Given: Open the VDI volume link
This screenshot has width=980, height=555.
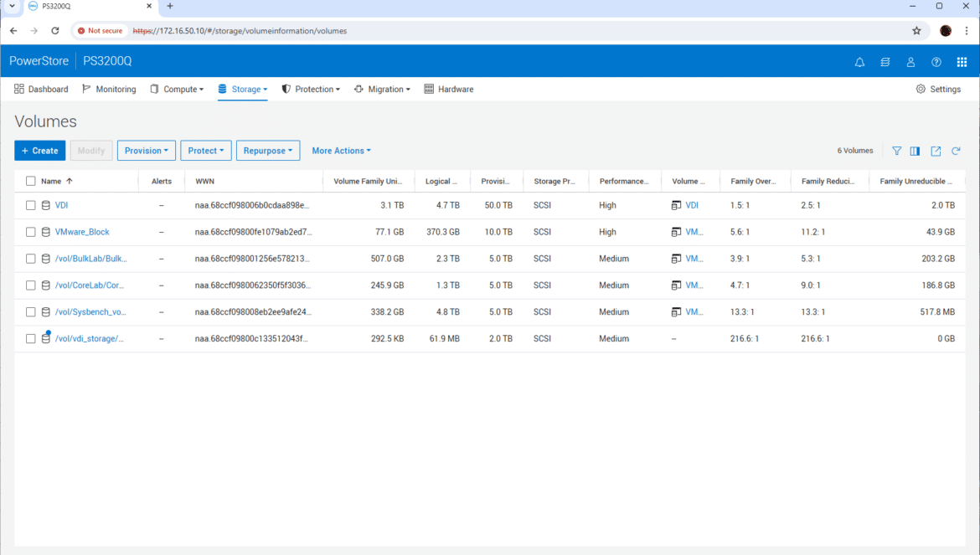Looking at the screenshot, I should point(61,205).
